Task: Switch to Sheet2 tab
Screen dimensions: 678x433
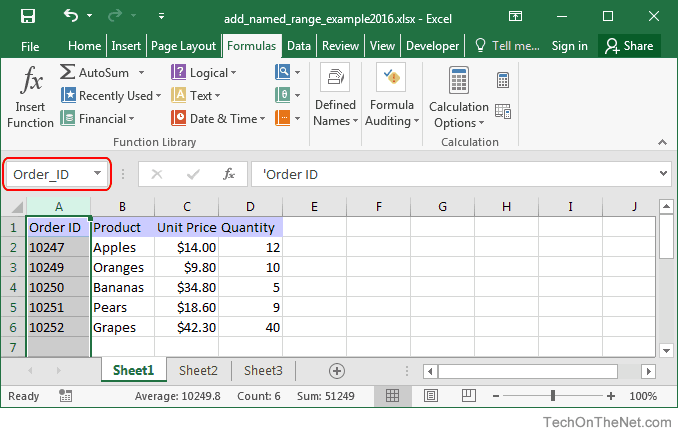Action: coord(198,371)
